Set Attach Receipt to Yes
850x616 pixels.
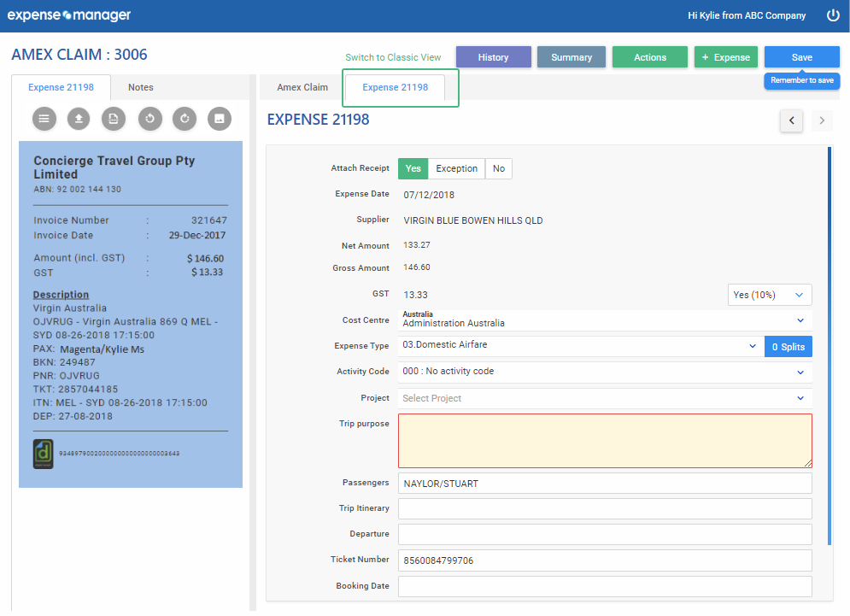[413, 168]
